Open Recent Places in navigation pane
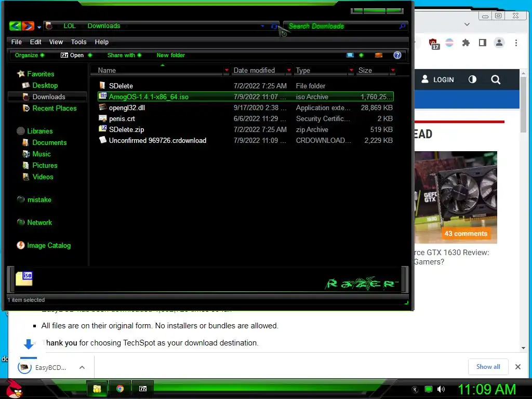This screenshot has width=532, height=399. coord(54,108)
